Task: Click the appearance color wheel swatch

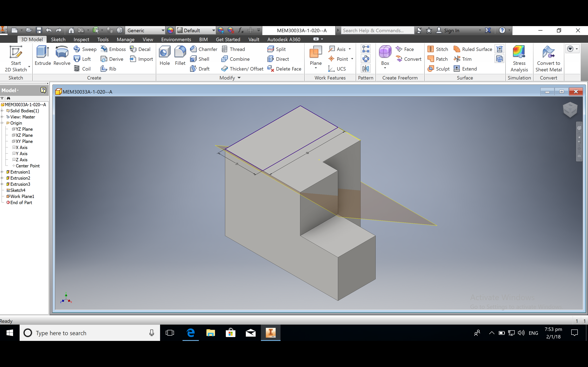Action: (170, 30)
